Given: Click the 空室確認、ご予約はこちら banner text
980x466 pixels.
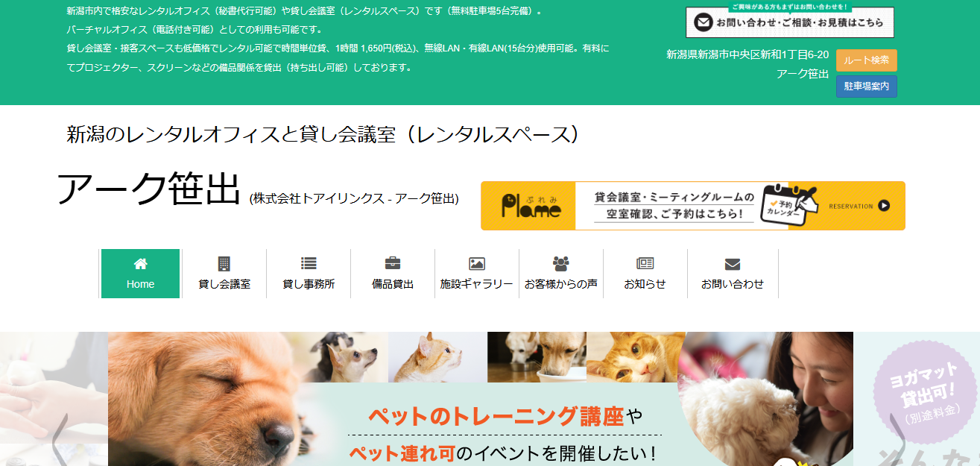Looking at the screenshot, I should 674,214.
